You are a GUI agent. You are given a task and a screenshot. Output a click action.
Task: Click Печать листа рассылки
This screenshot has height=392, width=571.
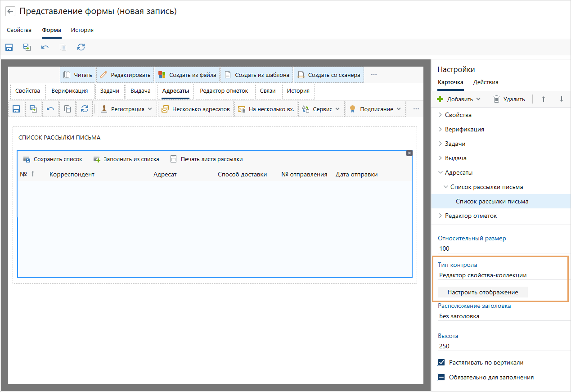point(206,159)
